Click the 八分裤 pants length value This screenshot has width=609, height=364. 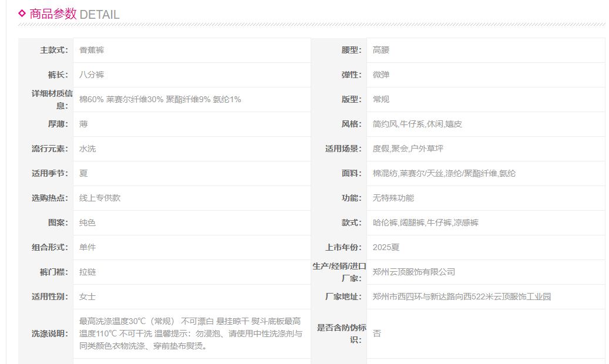coord(92,75)
